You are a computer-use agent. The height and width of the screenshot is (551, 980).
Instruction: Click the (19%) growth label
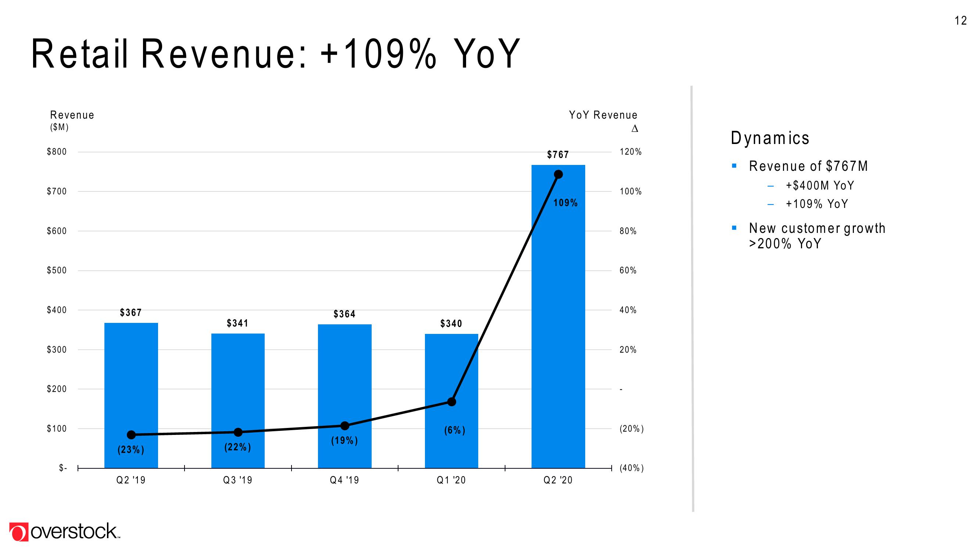tap(345, 441)
